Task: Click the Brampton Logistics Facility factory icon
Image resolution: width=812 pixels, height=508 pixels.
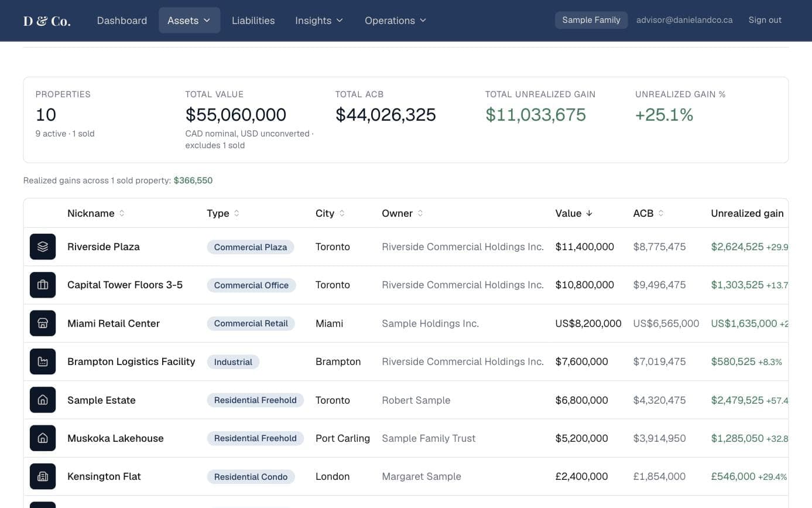Action: [x=43, y=362]
